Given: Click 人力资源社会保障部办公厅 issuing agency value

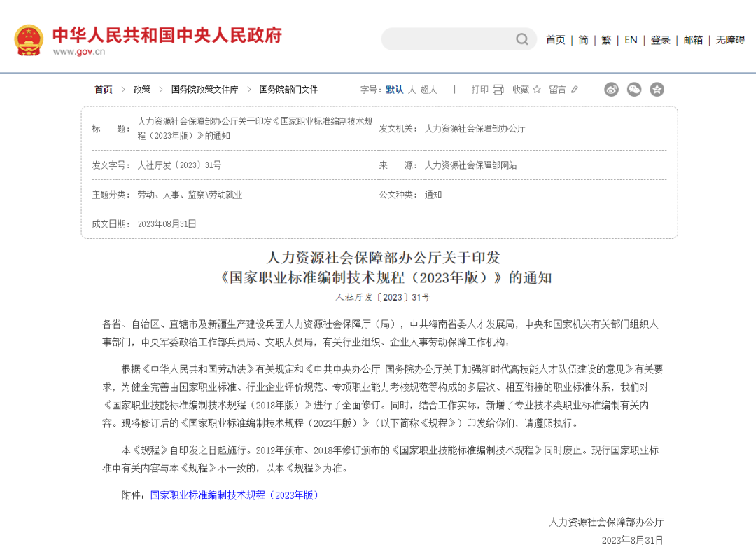Looking at the screenshot, I should click(475, 129).
